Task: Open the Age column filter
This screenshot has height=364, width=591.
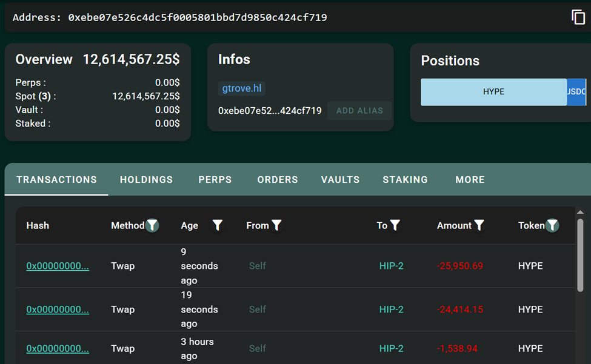Action: tap(218, 225)
